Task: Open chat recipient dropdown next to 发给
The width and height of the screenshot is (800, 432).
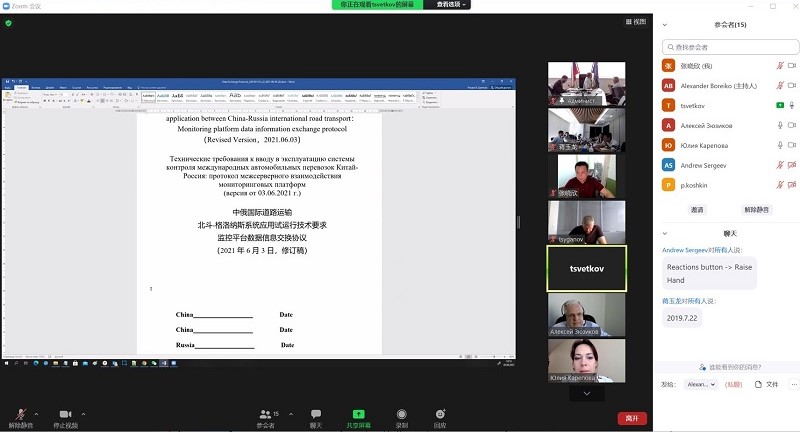Action: point(700,384)
